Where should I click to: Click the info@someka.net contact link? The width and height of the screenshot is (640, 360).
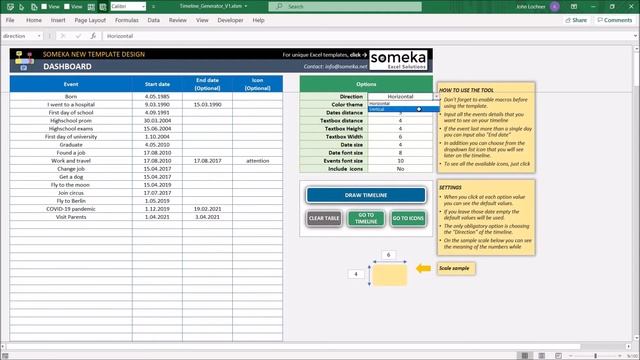coord(346,67)
